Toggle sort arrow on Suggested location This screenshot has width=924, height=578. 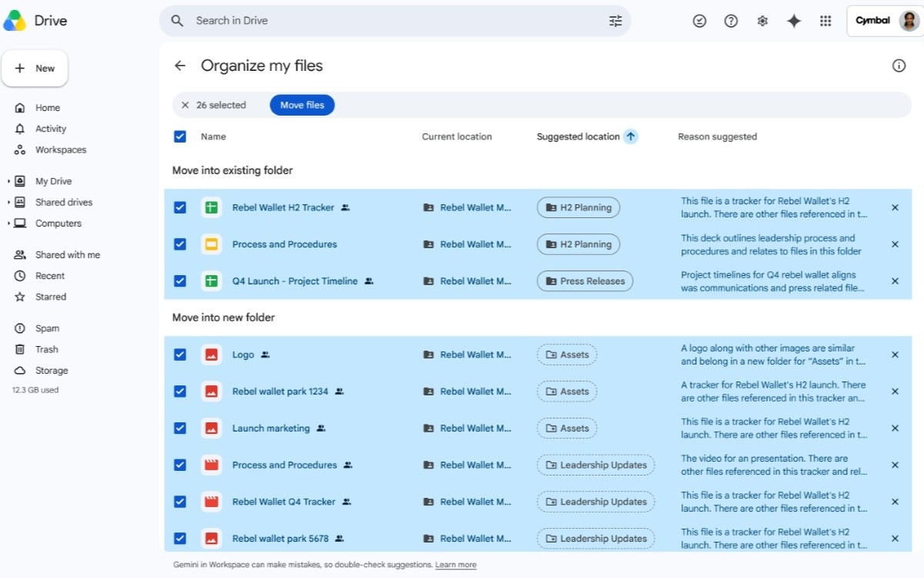pos(631,136)
